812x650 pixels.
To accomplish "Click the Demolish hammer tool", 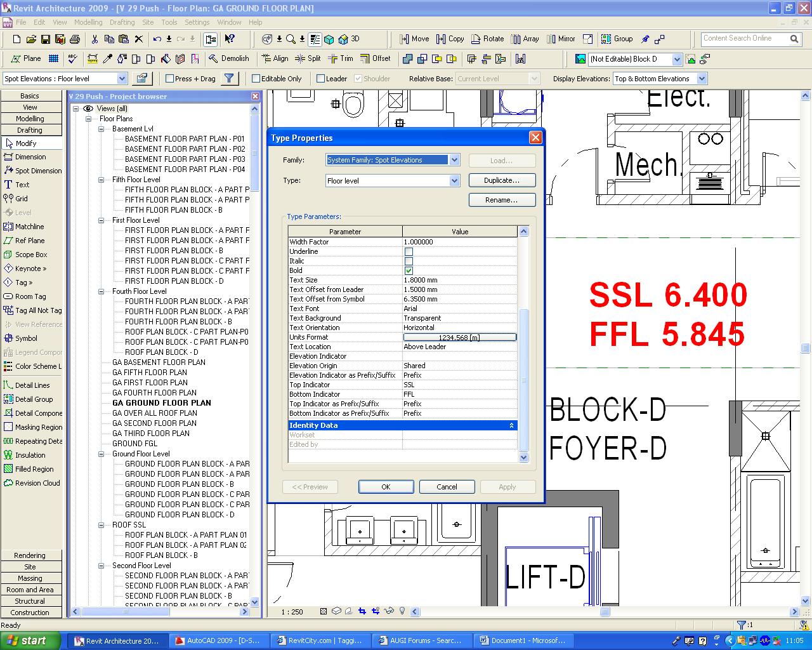I will pos(228,58).
